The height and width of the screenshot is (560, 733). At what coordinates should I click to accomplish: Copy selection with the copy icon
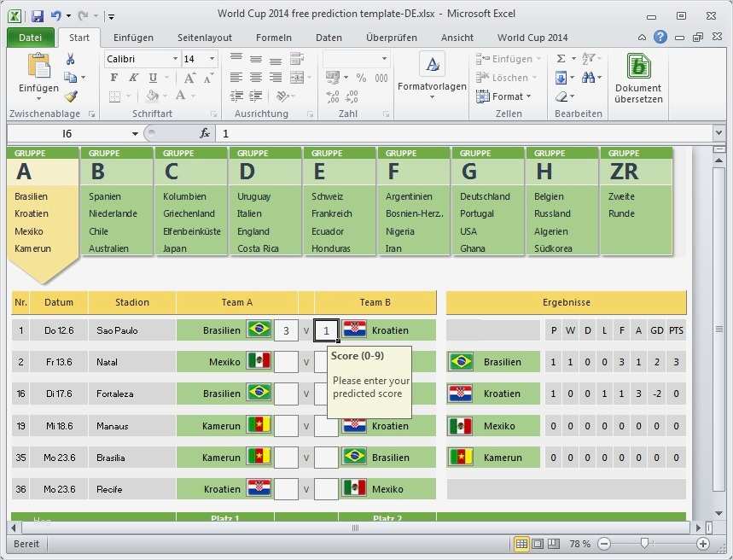click(71, 77)
